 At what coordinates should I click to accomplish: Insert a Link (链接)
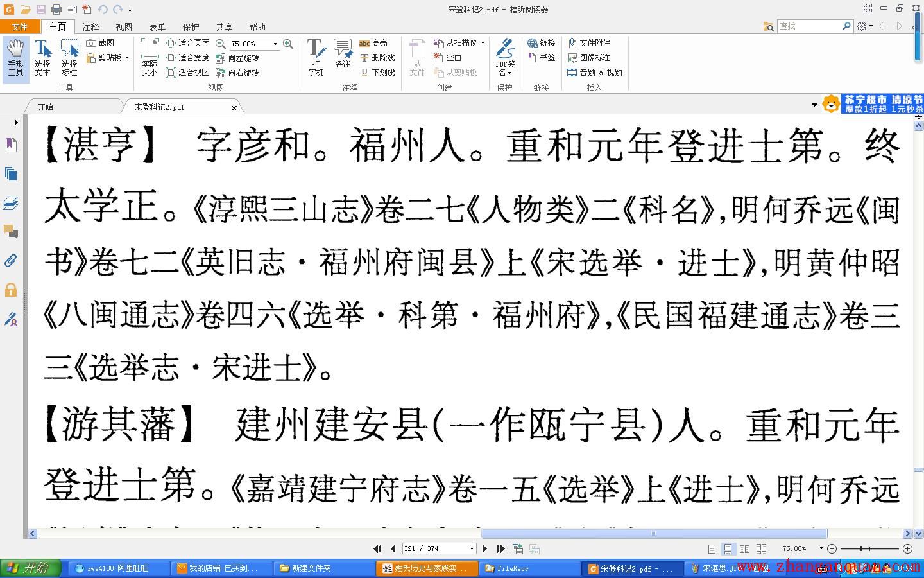[x=541, y=43]
